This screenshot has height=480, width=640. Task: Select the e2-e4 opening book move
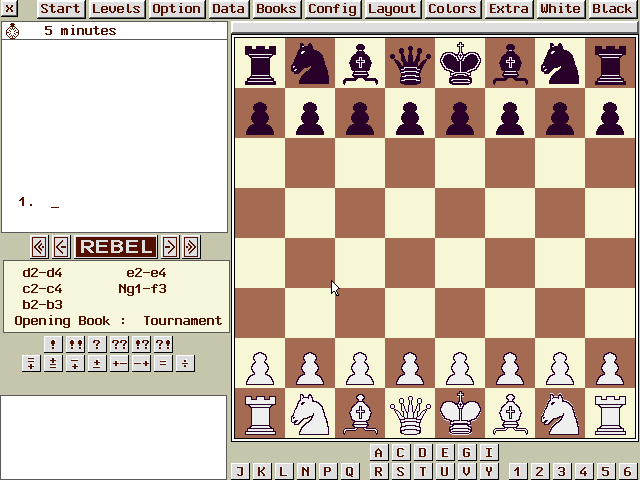point(146,273)
